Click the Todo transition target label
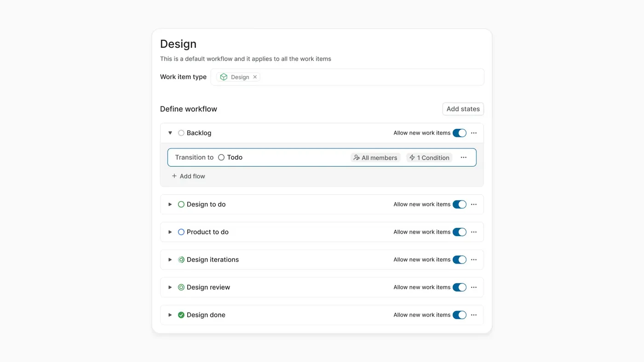Viewport: 644px width, 362px height. pyautogui.click(x=235, y=157)
